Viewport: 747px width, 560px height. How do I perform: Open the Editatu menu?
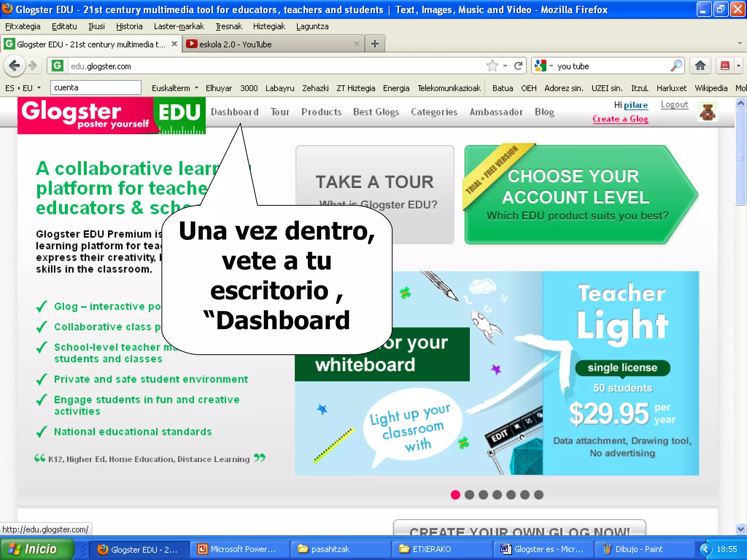click(x=64, y=26)
